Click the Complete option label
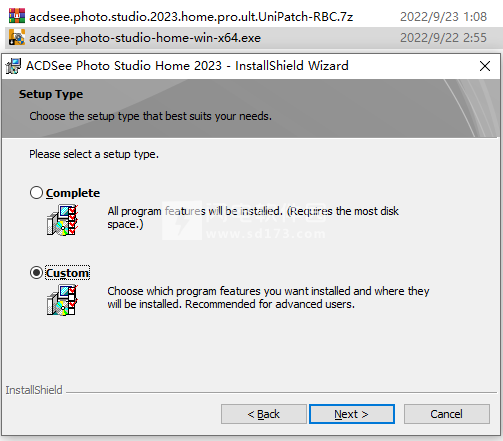Screen dimensions: 503x441 tap(73, 193)
